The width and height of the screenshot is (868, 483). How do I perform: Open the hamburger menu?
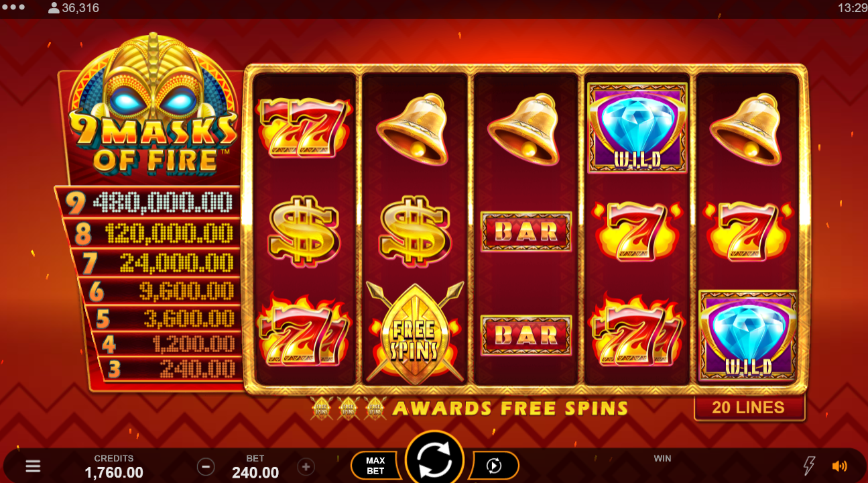pos(33,466)
